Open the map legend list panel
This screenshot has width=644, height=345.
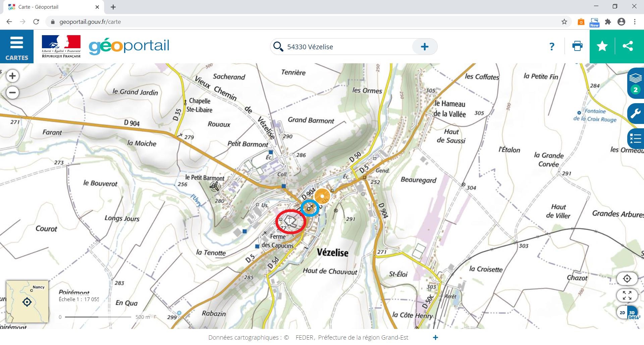coord(636,138)
